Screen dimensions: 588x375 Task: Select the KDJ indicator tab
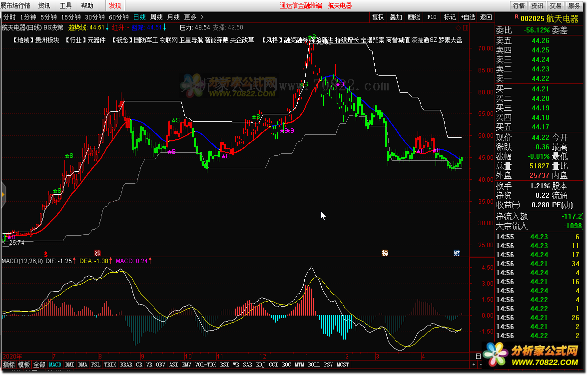pos(261,365)
